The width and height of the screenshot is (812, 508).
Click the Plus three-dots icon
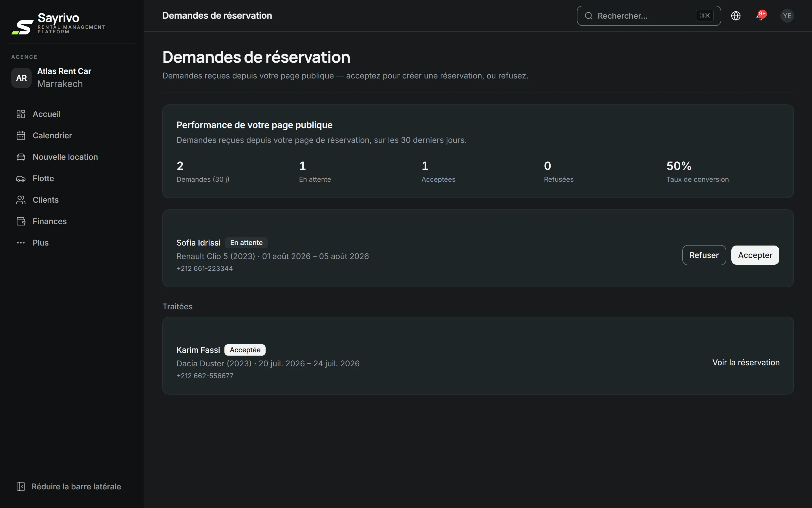[21, 243]
